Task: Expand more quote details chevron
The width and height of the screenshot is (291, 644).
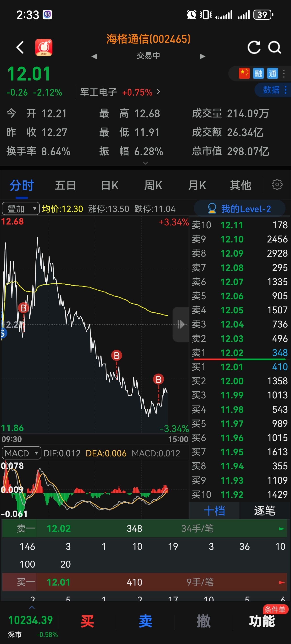Action: click(x=145, y=163)
